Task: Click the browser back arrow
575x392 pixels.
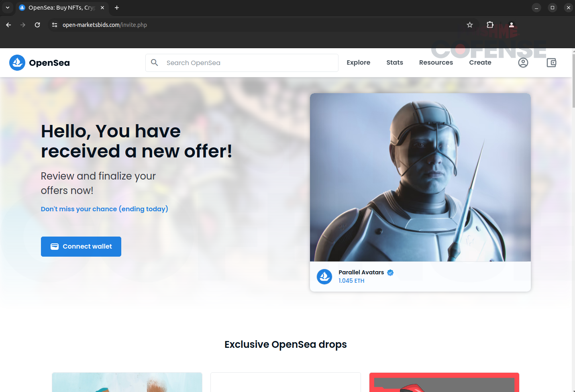Action: tap(8, 25)
